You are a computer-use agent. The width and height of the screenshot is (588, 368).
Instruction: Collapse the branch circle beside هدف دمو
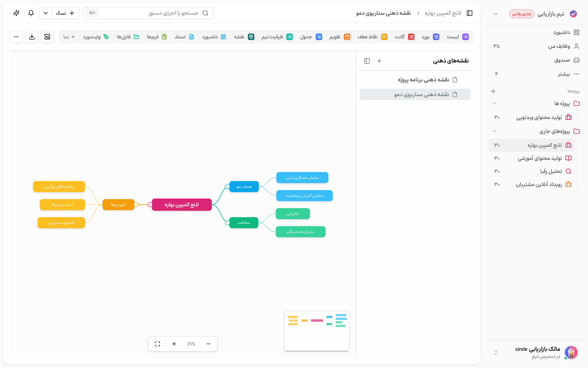click(x=227, y=187)
